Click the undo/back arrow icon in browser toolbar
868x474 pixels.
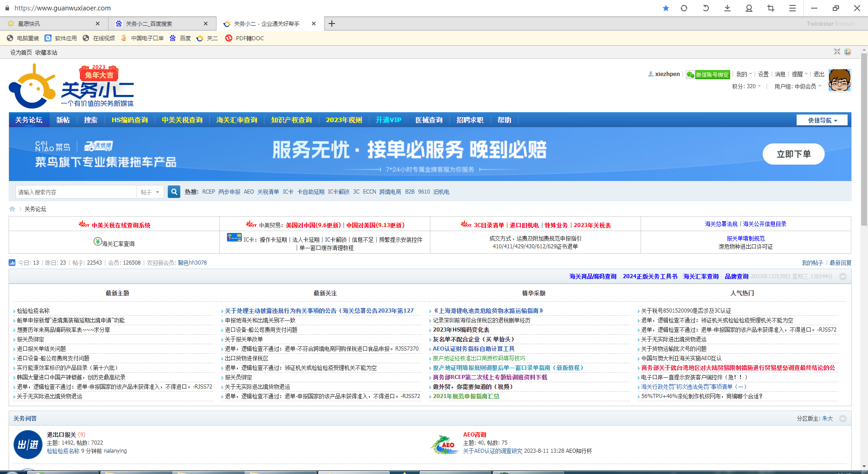pyautogui.click(x=706, y=8)
